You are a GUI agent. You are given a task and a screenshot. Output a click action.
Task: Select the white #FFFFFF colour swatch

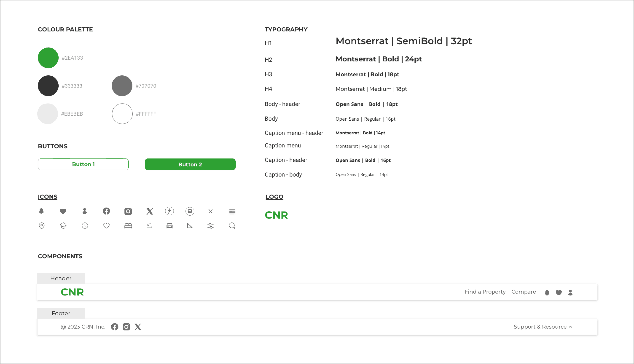pyautogui.click(x=122, y=114)
